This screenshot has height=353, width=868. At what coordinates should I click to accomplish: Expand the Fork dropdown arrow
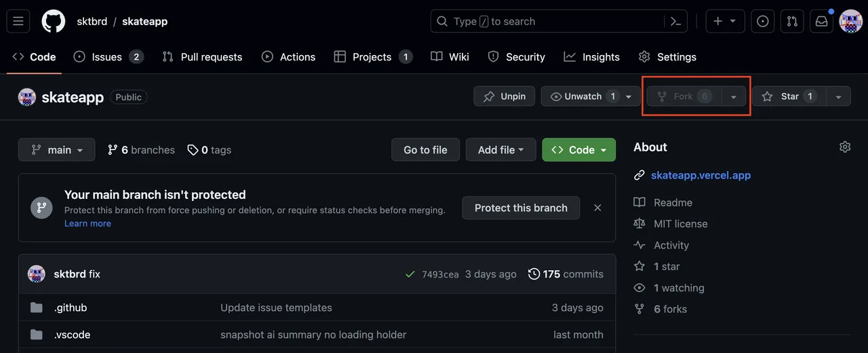(x=734, y=96)
